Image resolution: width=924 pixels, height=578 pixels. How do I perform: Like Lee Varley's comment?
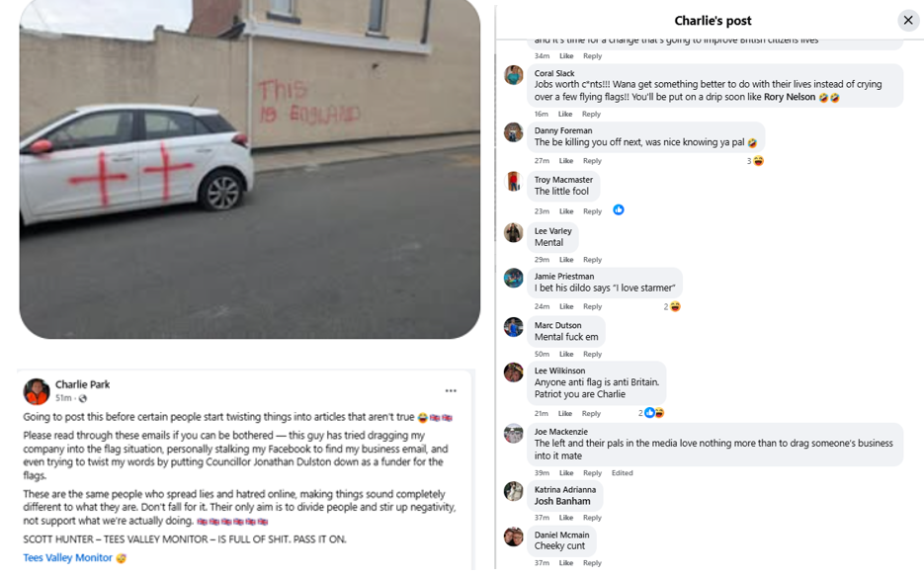click(x=566, y=260)
